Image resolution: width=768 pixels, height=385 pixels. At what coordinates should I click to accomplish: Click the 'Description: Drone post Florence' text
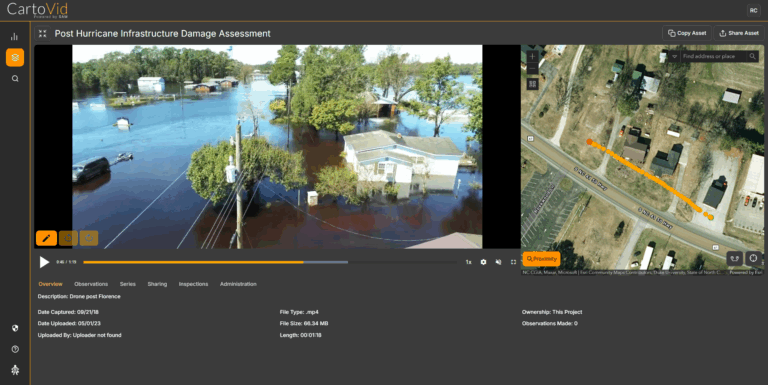79,296
